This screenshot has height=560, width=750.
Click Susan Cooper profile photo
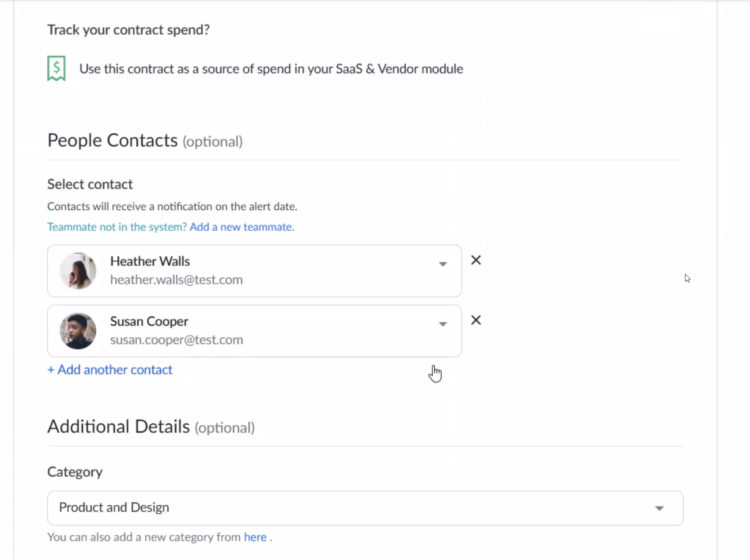point(78,331)
